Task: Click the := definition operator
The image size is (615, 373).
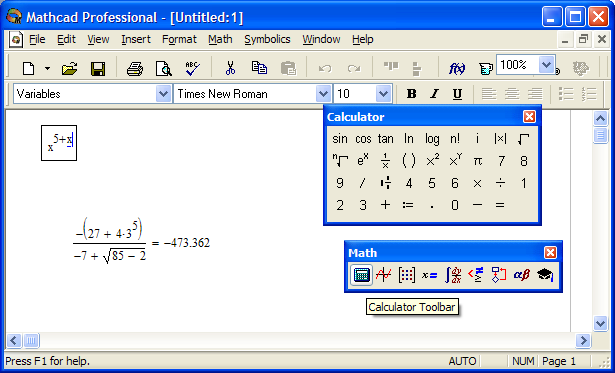Action: click(408, 205)
